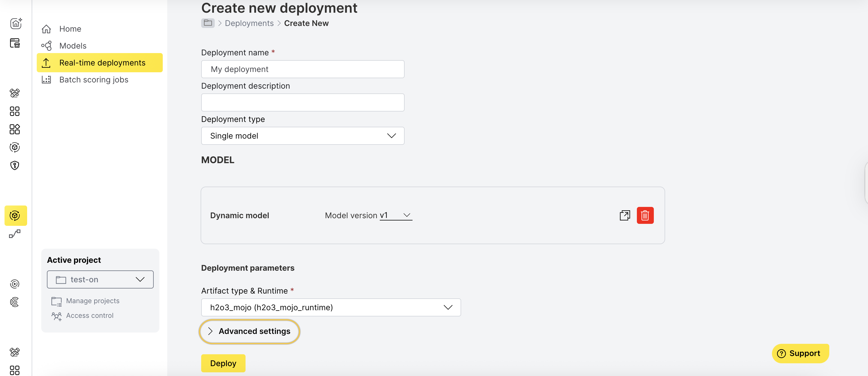Open the Deployments breadcrumb link
The image size is (868, 376).
[x=249, y=23]
